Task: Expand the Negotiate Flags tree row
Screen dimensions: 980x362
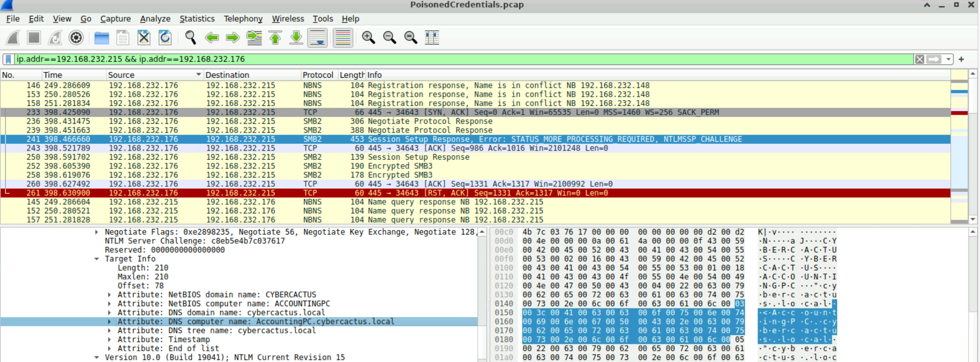Action: pos(96,232)
